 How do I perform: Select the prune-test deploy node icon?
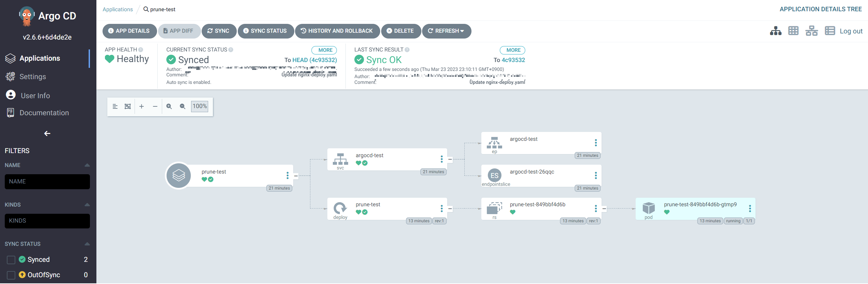point(340,208)
